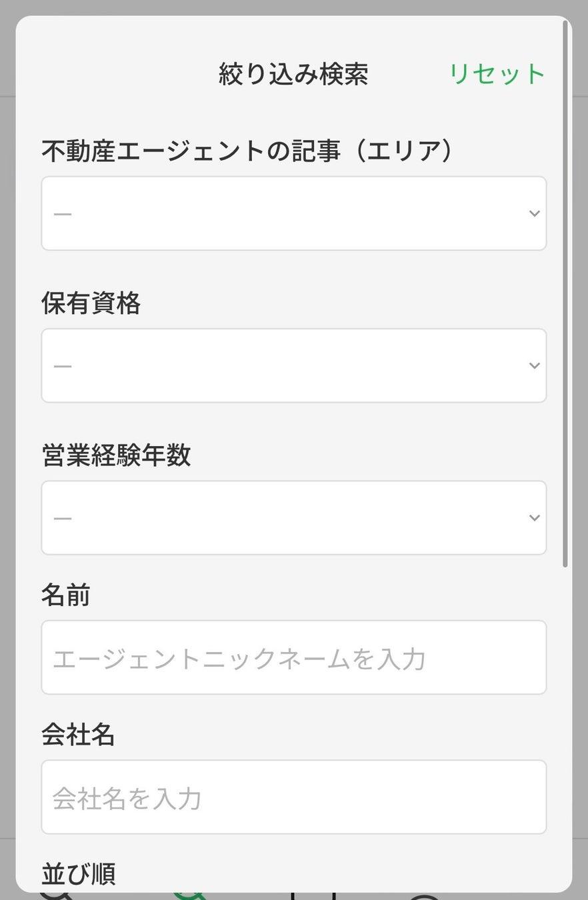Screen dimensions: 588x900
Task: Open the 不動産エージェントの記事（エリア） select box
Action: (293, 213)
